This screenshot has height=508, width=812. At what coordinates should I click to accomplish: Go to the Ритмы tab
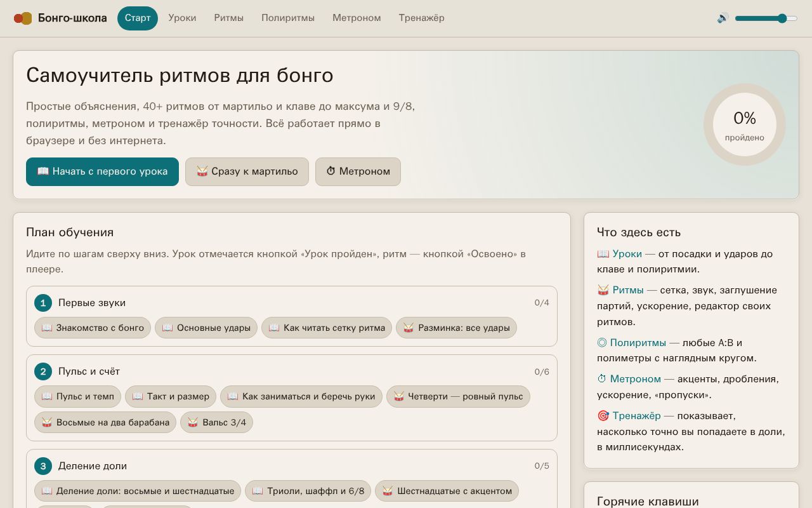click(229, 18)
